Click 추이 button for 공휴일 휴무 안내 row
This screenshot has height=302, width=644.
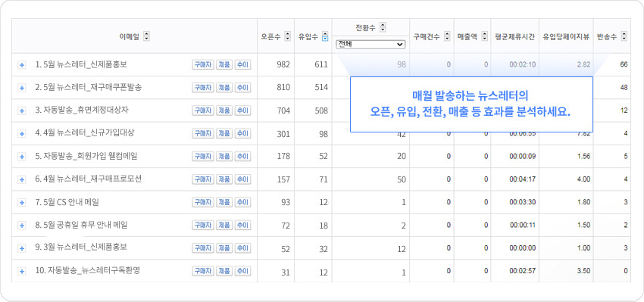pyautogui.click(x=242, y=226)
